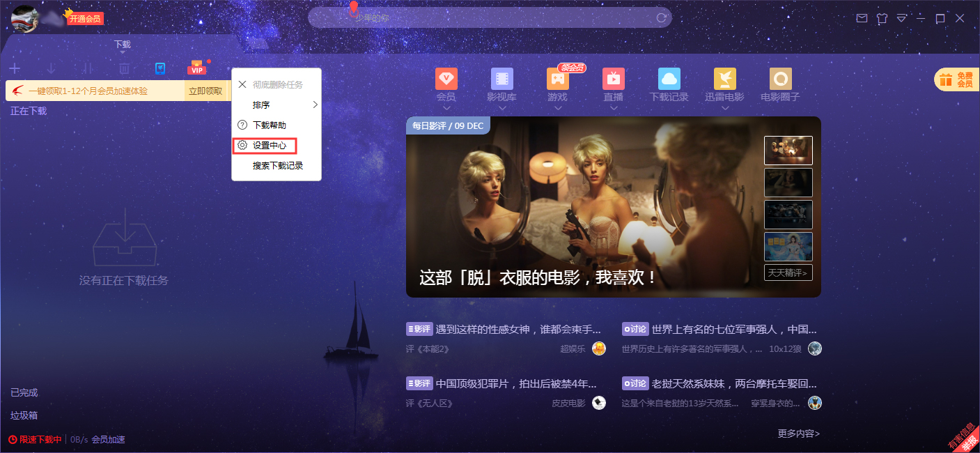Open the top movie thumbnail beside the banner
980x453 pixels.
coord(788,150)
